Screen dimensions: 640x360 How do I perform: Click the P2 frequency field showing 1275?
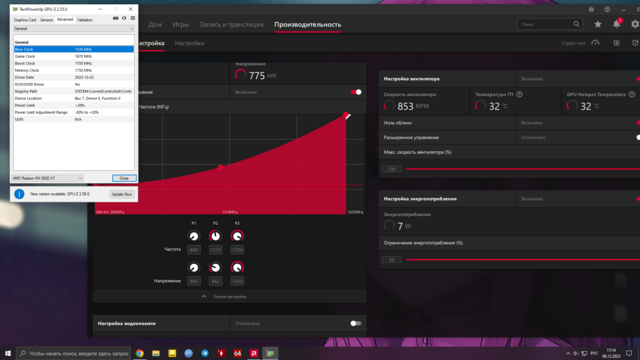216,249
